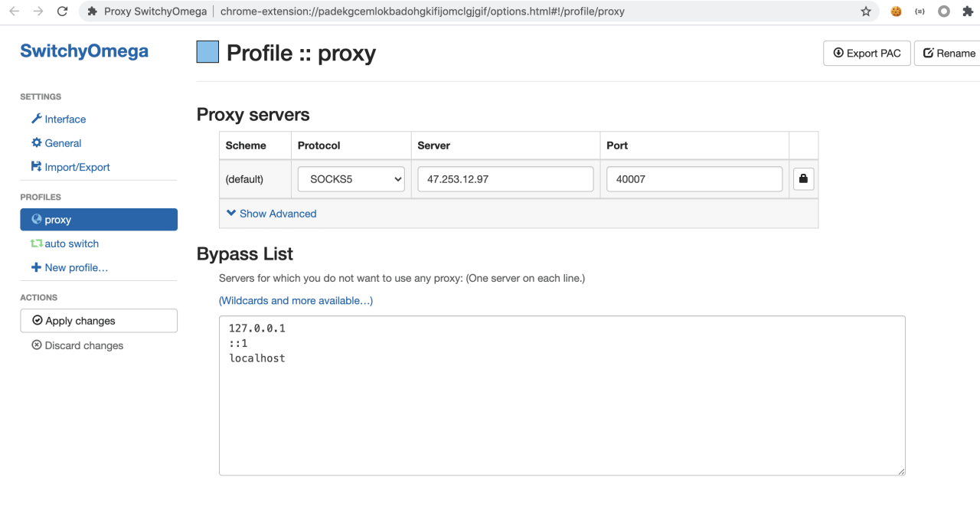Image resolution: width=980 pixels, height=526 pixels.
Task: Click the Server field containing 47.253.12.97
Action: 505,179
